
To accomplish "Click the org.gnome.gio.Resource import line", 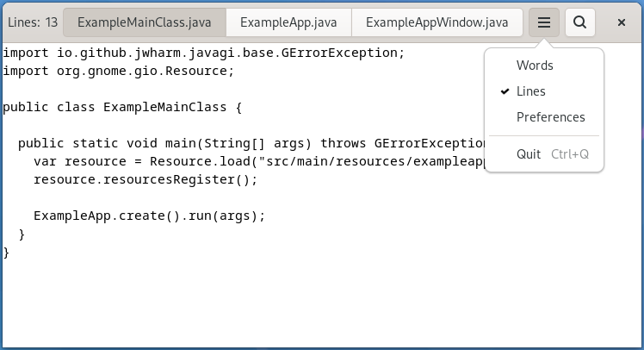I will (x=118, y=71).
